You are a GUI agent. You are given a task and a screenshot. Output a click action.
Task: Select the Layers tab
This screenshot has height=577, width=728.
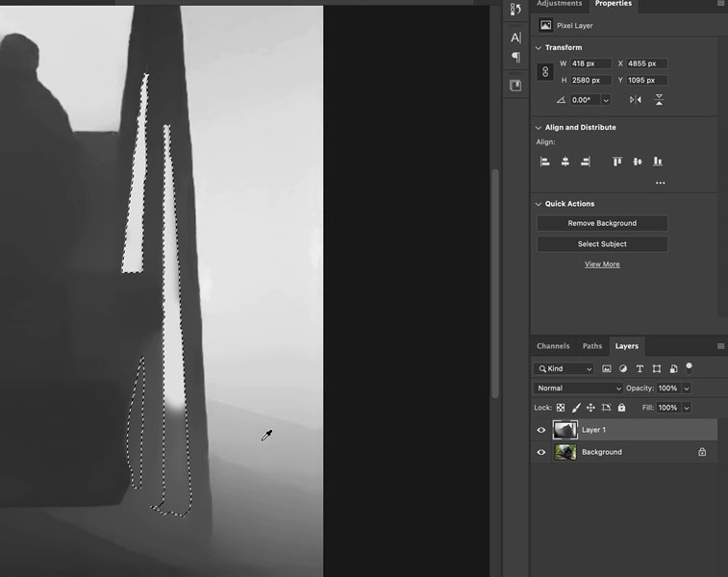click(x=626, y=346)
